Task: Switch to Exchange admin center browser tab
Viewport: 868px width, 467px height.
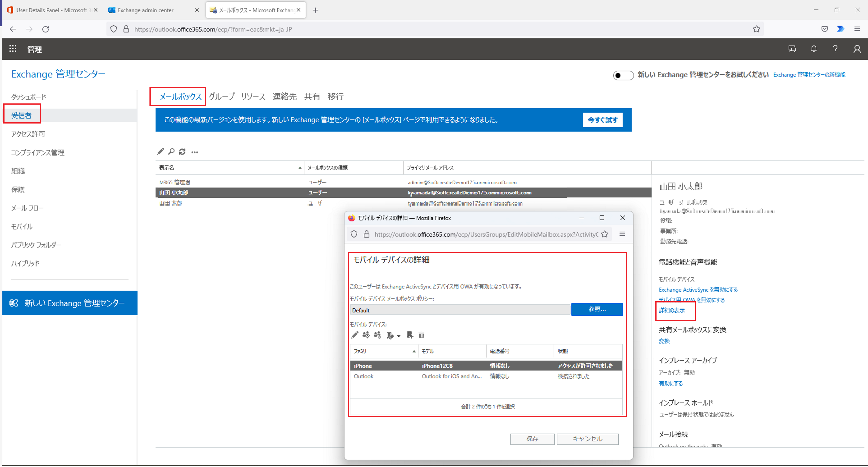Action: [x=153, y=10]
